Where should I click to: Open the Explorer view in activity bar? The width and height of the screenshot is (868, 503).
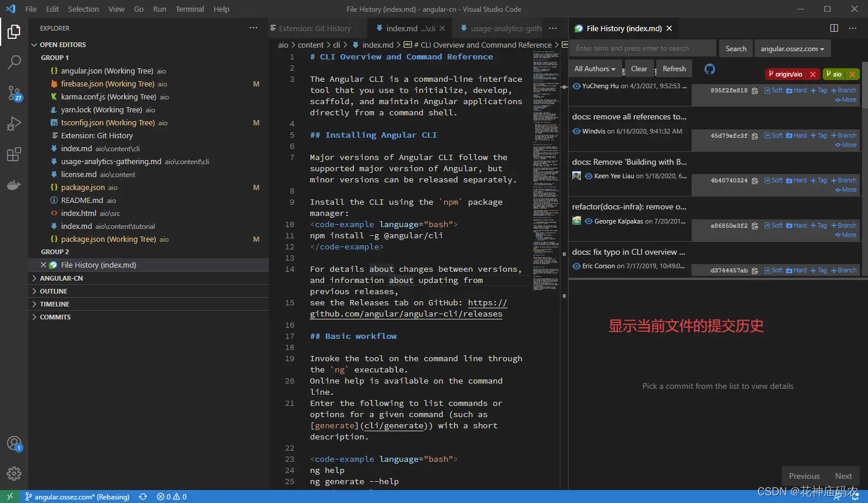(x=14, y=32)
